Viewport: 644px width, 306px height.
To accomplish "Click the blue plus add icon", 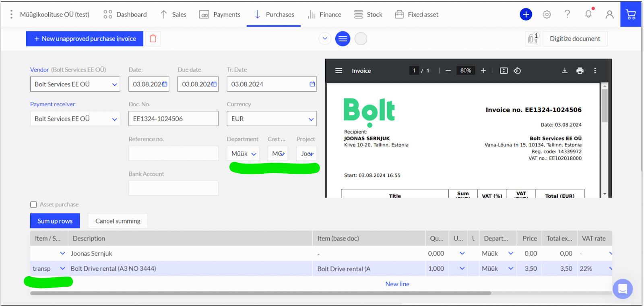I will 526,14.
